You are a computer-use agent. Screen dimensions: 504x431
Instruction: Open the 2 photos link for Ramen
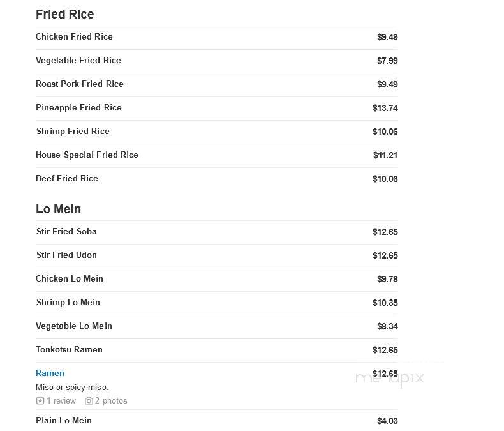point(111,401)
